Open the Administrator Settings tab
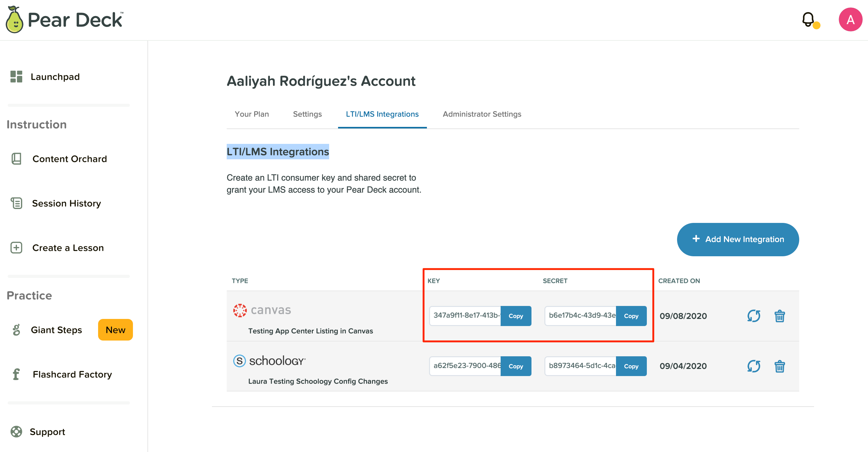868x452 pixels. coord(482,114)
